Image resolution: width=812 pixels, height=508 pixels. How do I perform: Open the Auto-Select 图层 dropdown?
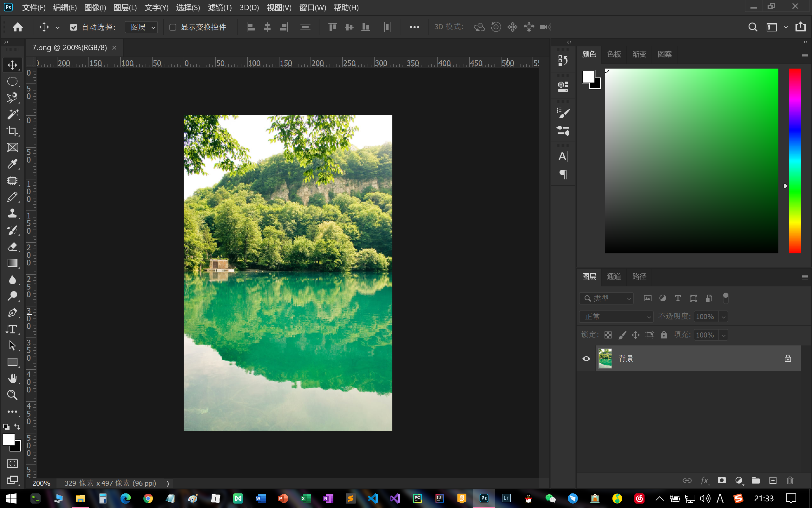point(141,27)
